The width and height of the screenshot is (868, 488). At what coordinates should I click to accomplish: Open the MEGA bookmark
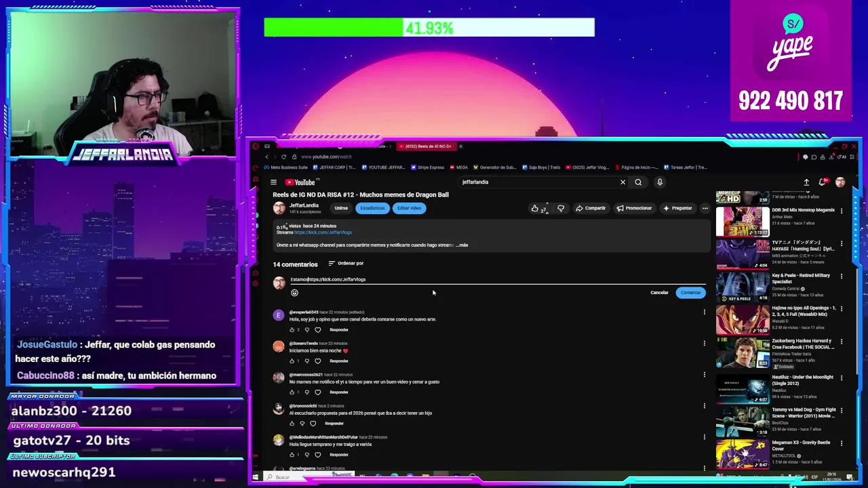[x=459, y=167]
